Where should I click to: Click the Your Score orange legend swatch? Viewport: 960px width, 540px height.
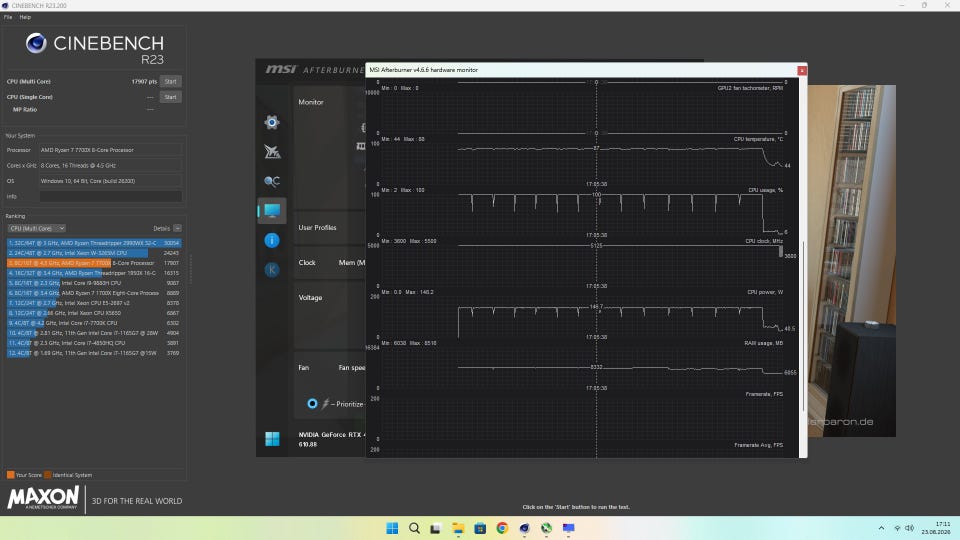(10, 474)
